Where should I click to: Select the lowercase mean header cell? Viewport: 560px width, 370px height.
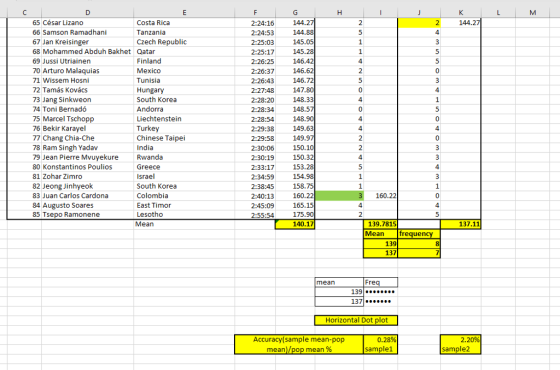coord(339,282)
